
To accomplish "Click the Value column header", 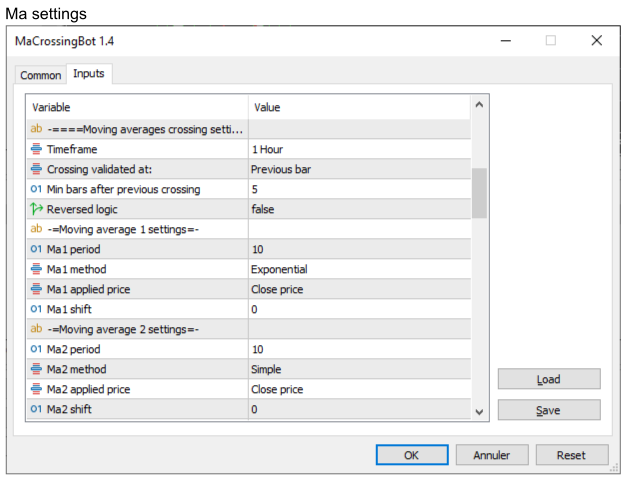I will click(x=359, y=107).
